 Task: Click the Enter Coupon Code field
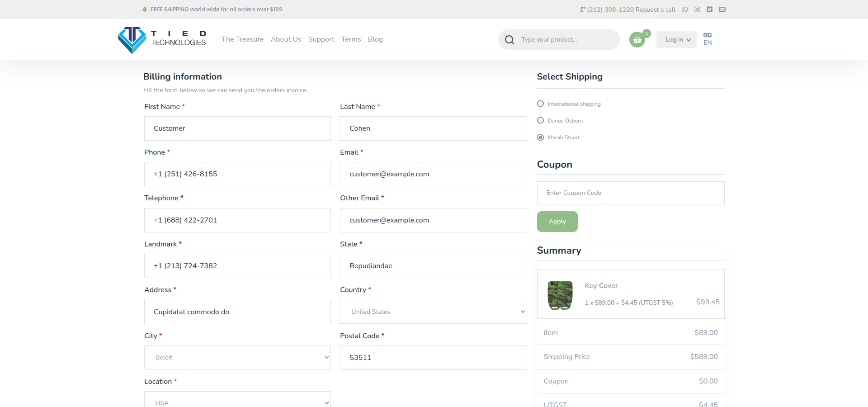click(x=630, y=193)
